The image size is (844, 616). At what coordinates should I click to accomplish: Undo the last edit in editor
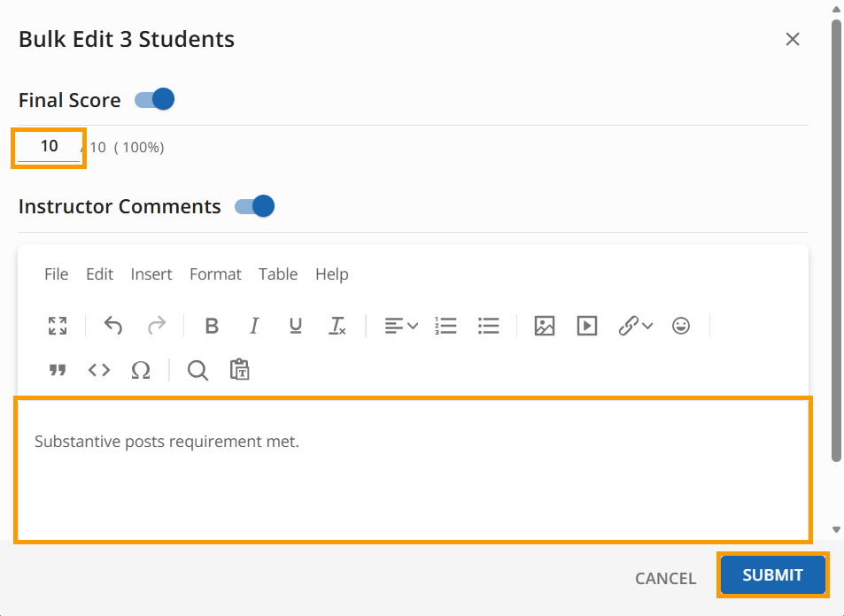tap(113, 326)
